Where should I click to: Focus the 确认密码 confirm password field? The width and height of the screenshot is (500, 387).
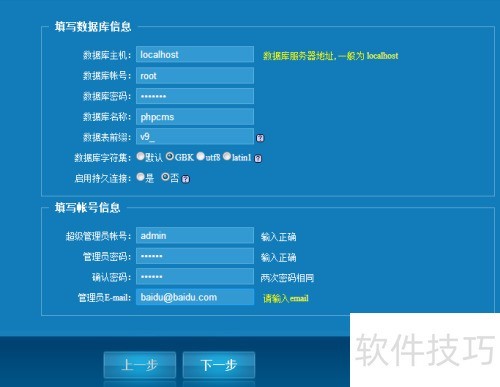[x=195, y=277]
